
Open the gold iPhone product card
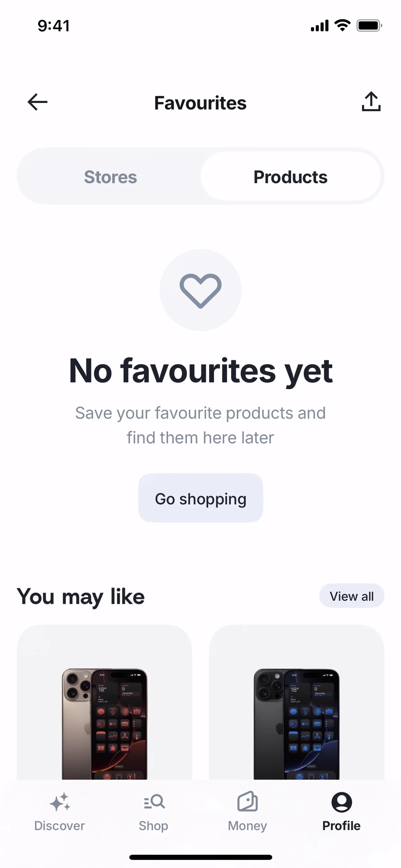[104, 702]
